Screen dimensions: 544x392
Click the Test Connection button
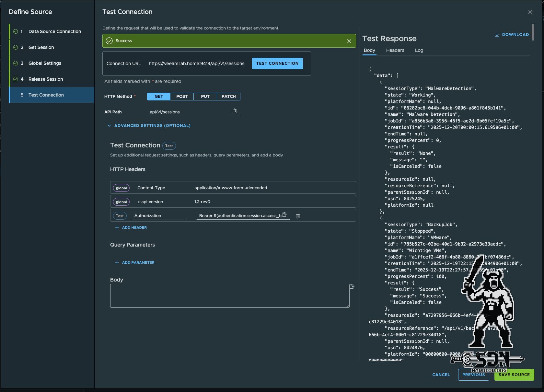277,63
